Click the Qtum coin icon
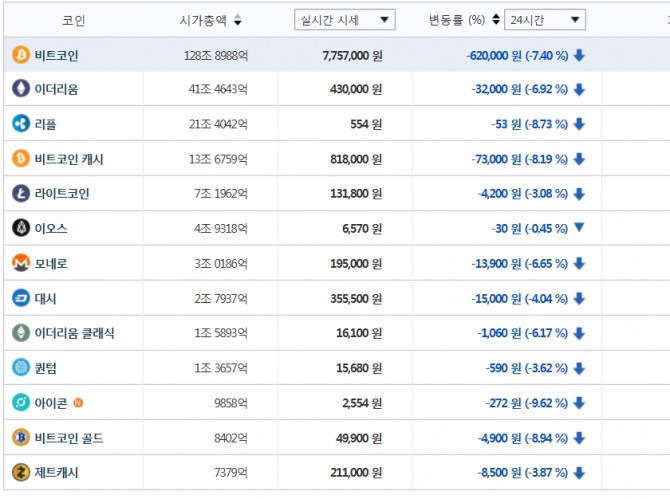670x499 pixels. (20, 367)
